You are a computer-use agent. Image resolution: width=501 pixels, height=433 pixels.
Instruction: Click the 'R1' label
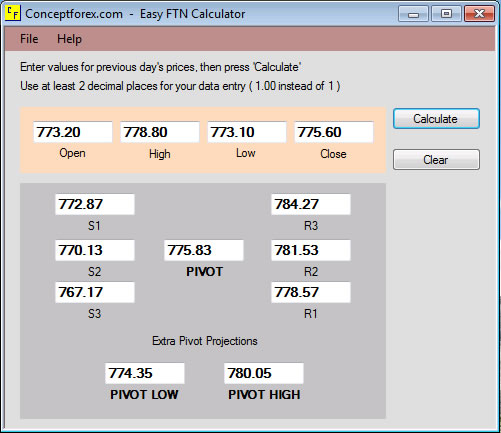310,314
